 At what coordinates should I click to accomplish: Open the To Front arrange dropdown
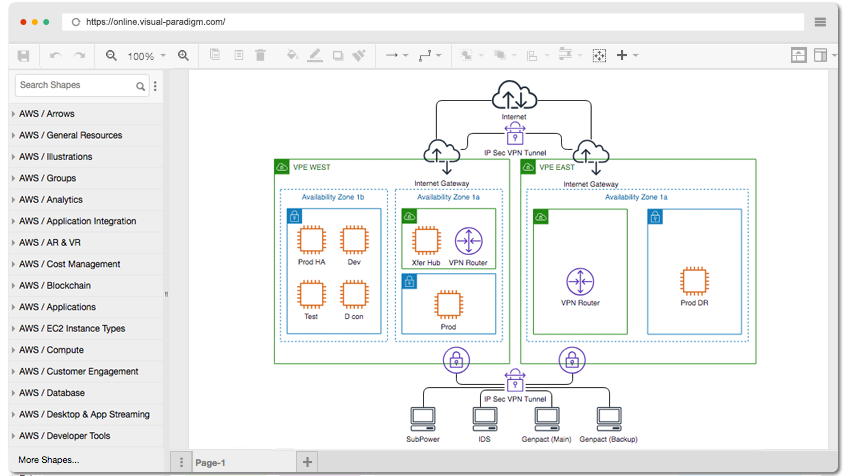coord(471,55)
